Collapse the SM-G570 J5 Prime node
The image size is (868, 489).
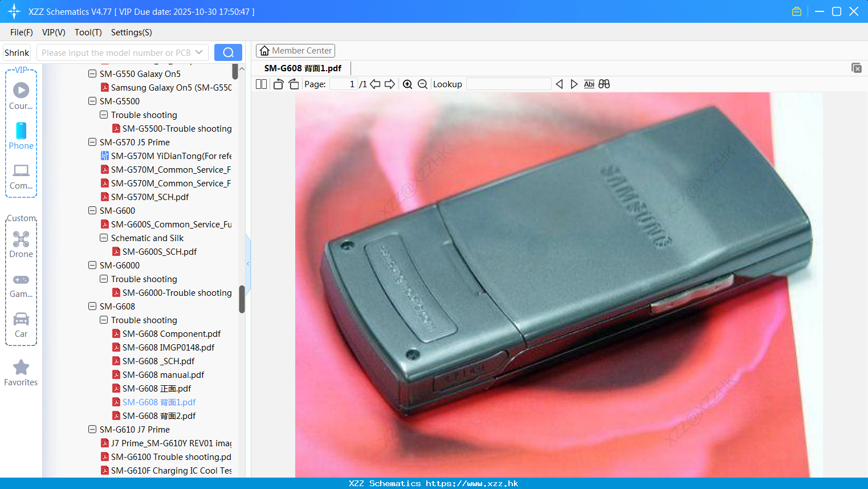click(x=92, y=142)
